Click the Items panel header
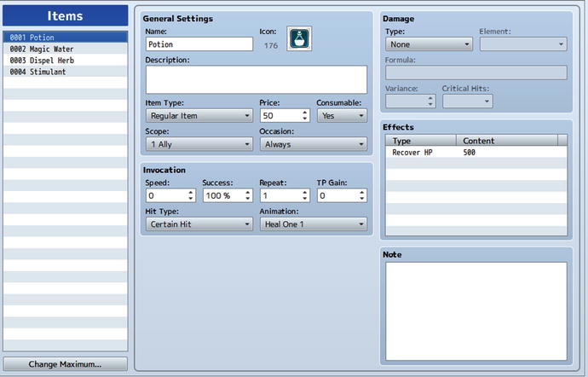Viewport: 588px width, 377px height. pyautogui.click(x=66, y=15)
